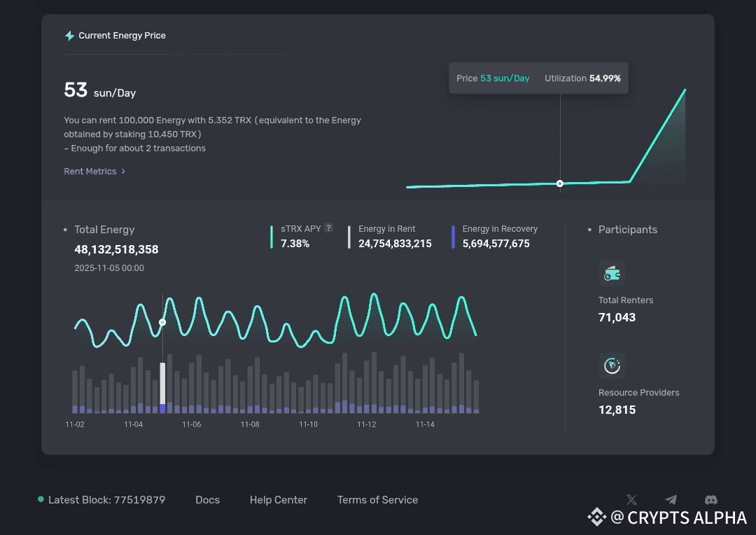Open the Telegram social icon
Screen dimensions: 756x535
671,499
